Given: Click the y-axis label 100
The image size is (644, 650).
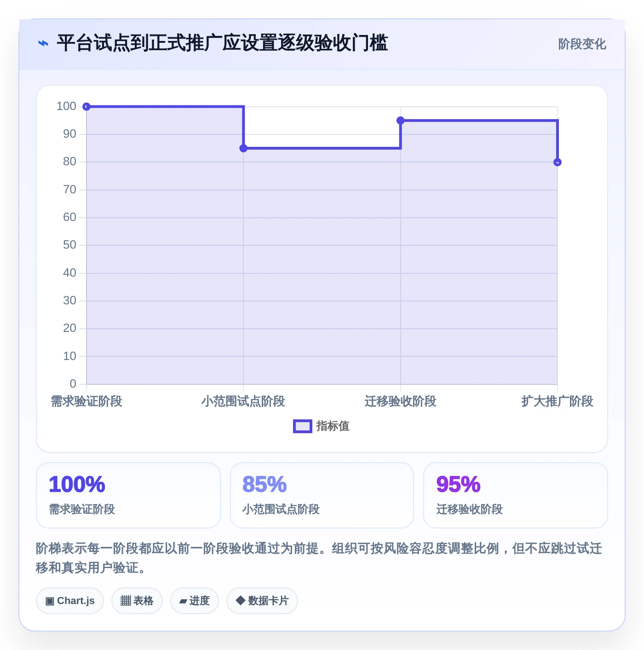Looking at the screenshot, I should [66, 106].
